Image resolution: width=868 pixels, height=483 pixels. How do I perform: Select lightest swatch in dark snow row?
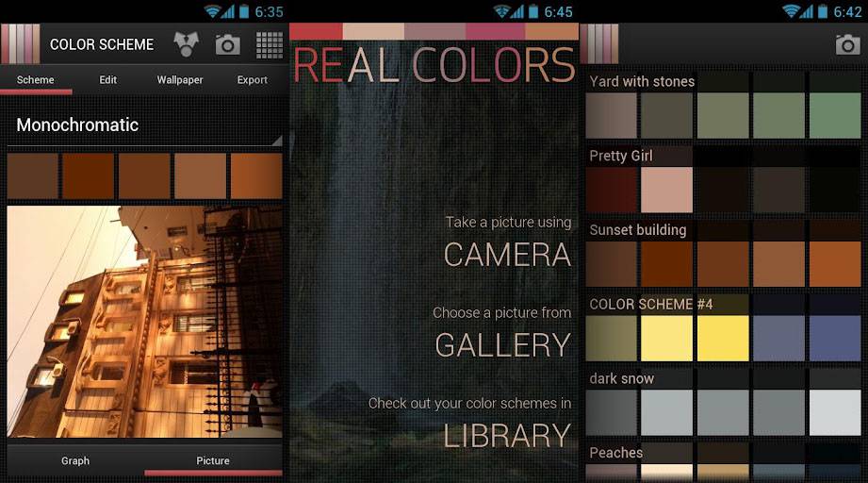[835, 412]
